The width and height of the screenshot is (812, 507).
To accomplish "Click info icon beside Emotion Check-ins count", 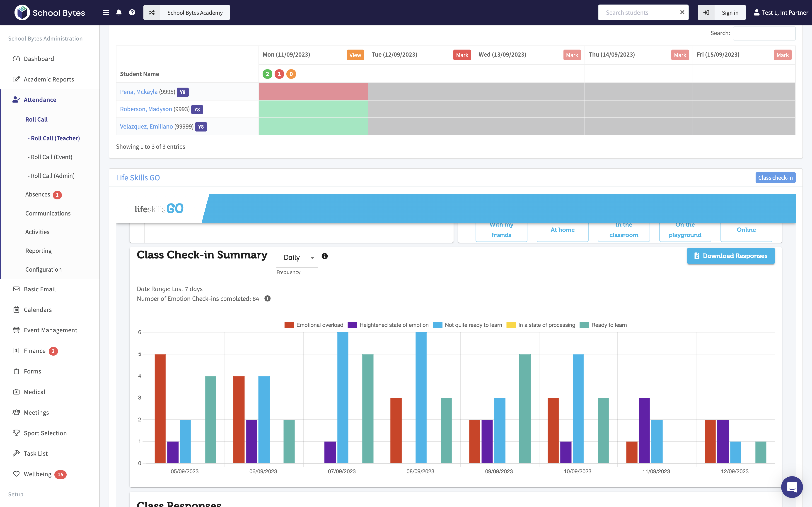I will point(267,299).
